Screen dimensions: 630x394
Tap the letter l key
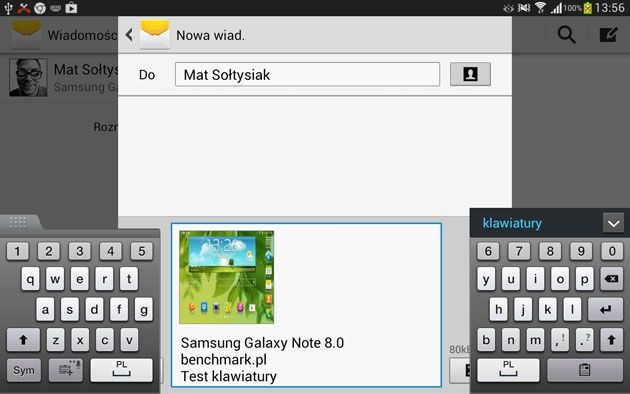pos(572,309)
